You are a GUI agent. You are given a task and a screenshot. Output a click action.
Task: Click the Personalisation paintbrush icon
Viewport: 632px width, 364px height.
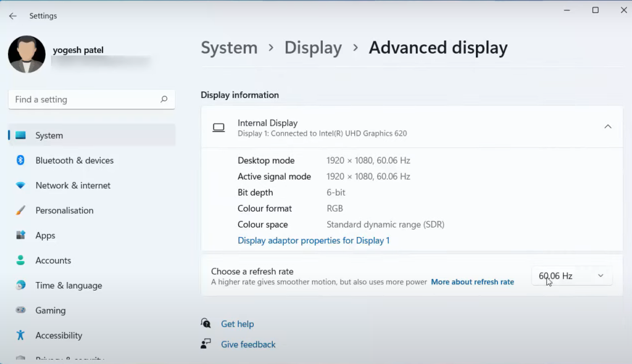click(x=20, y=210)
